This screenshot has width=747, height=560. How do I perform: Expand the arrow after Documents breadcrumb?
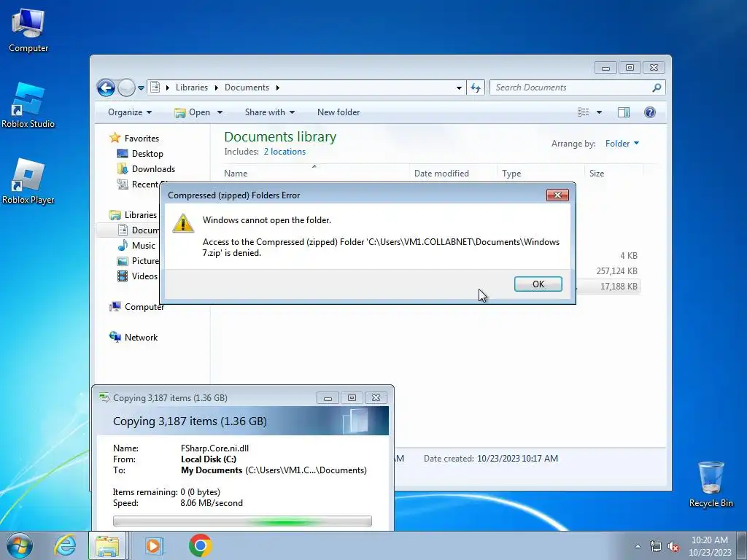(x=277, y=87)
